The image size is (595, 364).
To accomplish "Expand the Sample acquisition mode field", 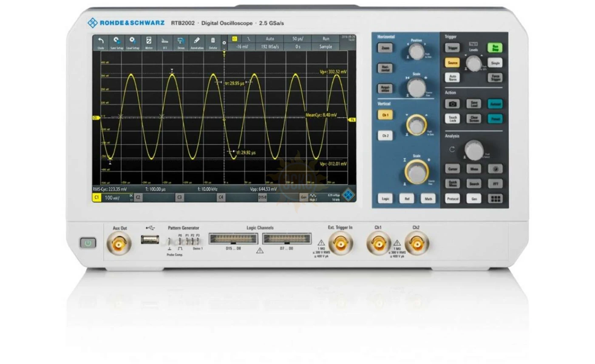I will coord(326,47).
